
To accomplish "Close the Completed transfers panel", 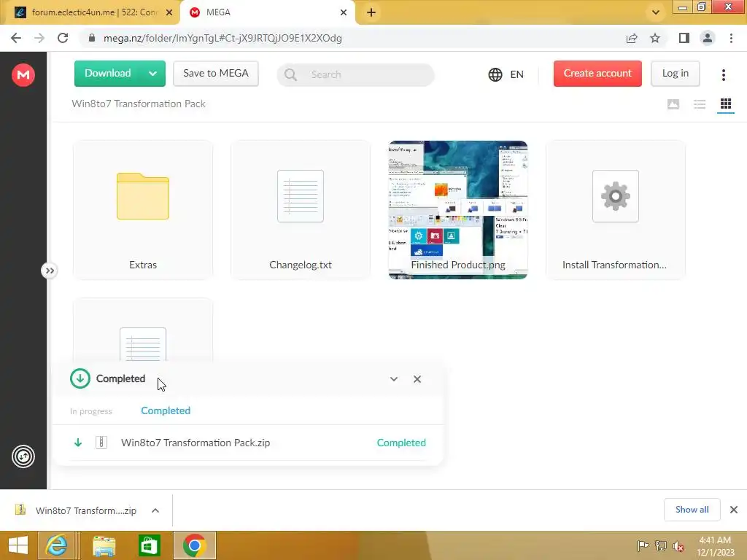I will (x=417, y=379).
